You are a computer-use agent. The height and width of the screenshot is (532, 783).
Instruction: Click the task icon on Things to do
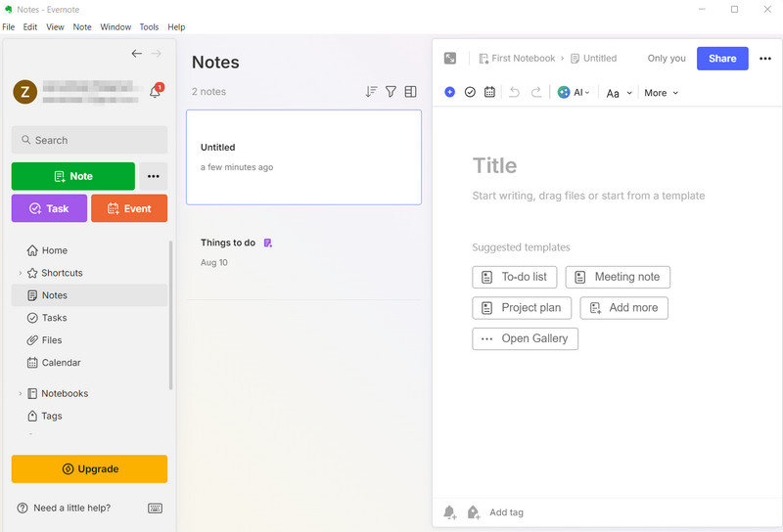pos(267,244)
